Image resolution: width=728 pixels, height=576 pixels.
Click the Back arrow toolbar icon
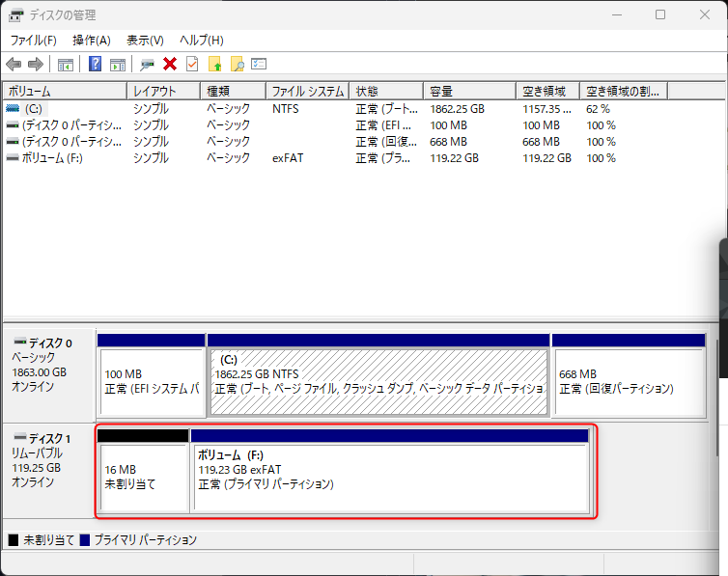pyautogui.click(x=14, y=64)
